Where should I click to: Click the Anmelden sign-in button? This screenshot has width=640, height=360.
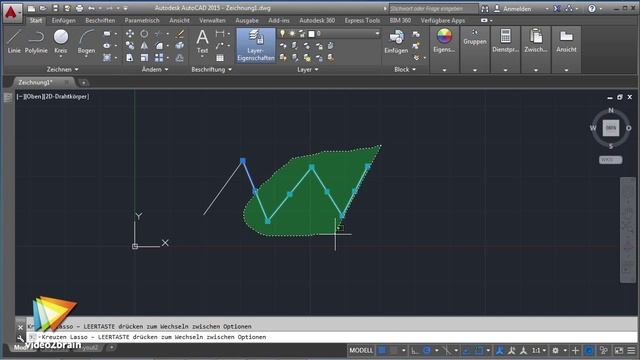click(517, 9)
